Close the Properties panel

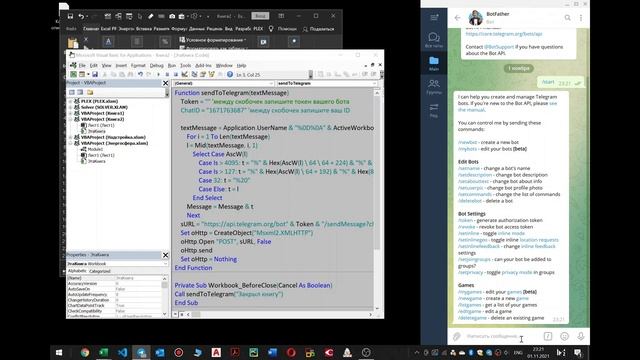click(165, 255)
